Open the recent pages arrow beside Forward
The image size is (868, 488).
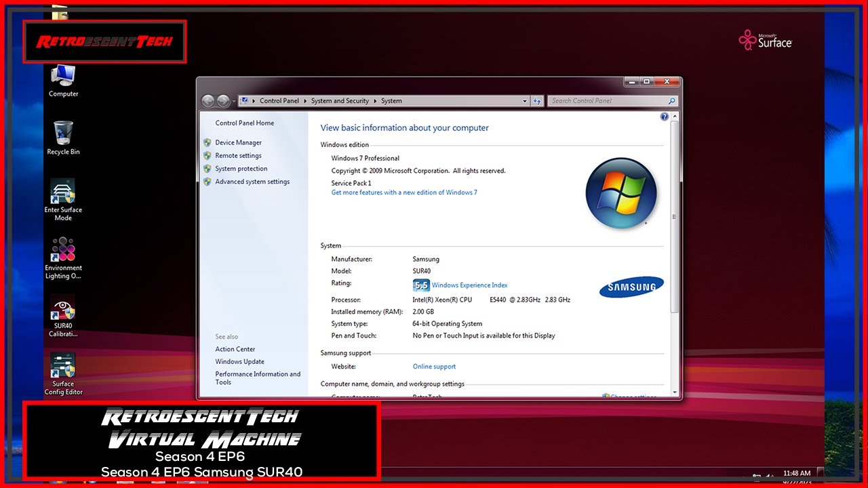click(234, 101)
